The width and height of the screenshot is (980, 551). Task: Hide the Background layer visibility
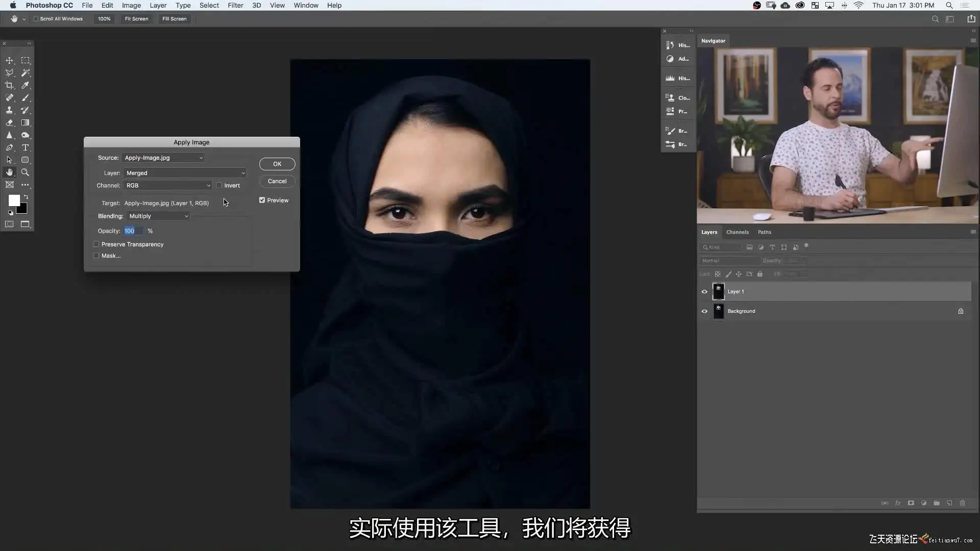click(704, 311)
